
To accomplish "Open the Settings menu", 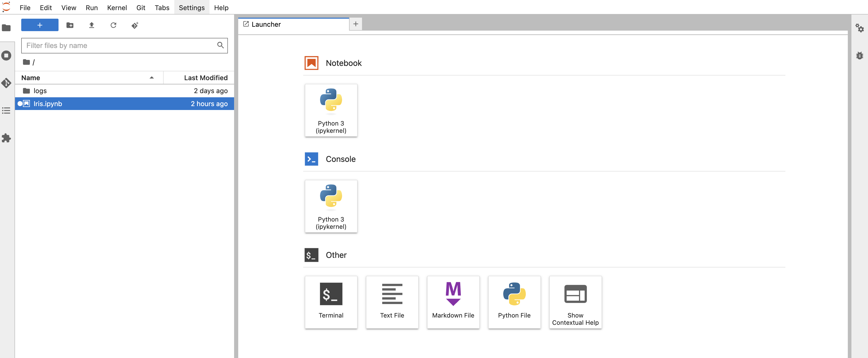I will pyautogui.click(x=191, y=8).
